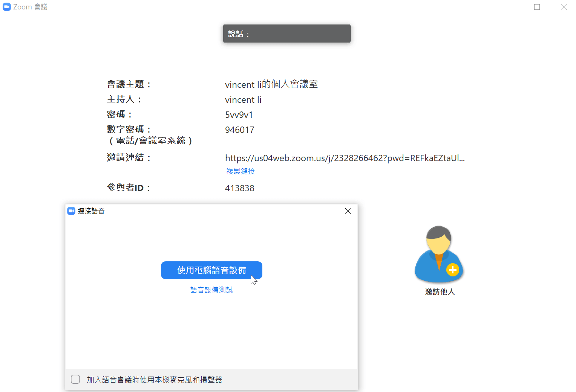This screenshot has width=576, height=392.
Task: Enable 加入語音會議時使用本機麥克風和揚聲器 checkbox
Action: tap(75, 379)
